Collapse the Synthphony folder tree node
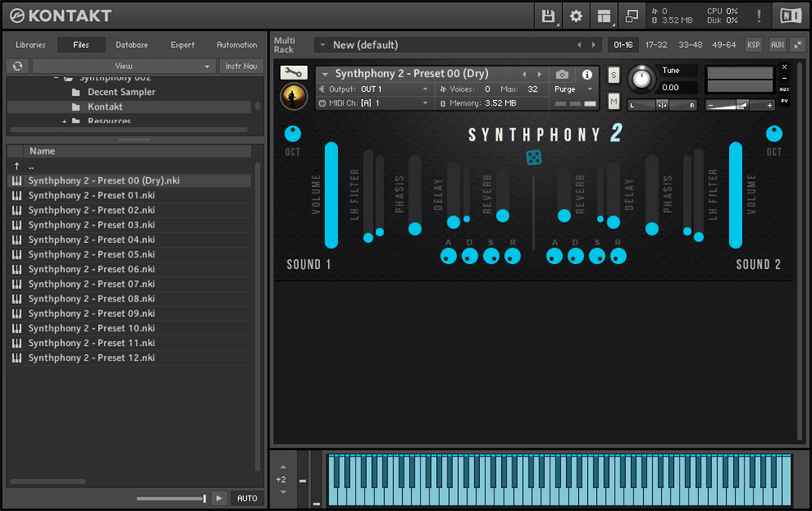 click(57, 78)
